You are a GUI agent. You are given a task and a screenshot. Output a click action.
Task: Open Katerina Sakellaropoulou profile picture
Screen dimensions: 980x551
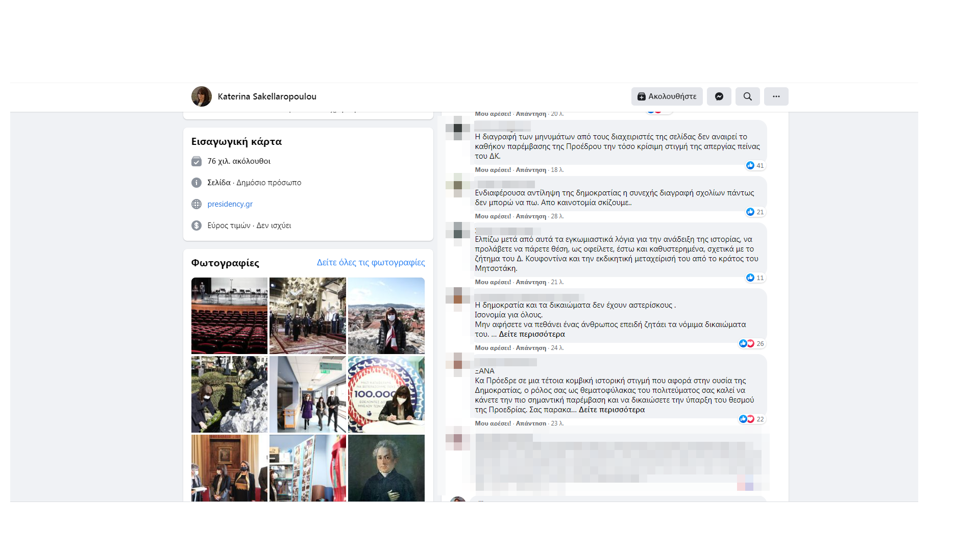tap(202, 96)
